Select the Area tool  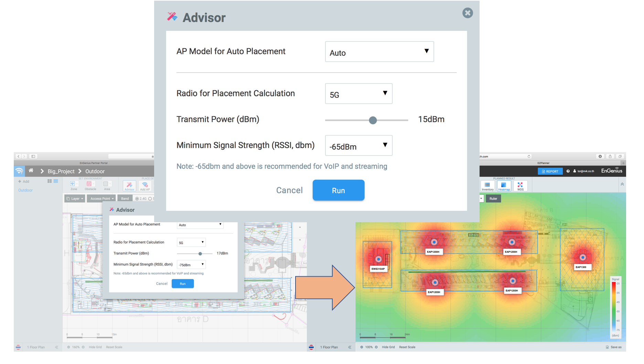click(107, 185)
